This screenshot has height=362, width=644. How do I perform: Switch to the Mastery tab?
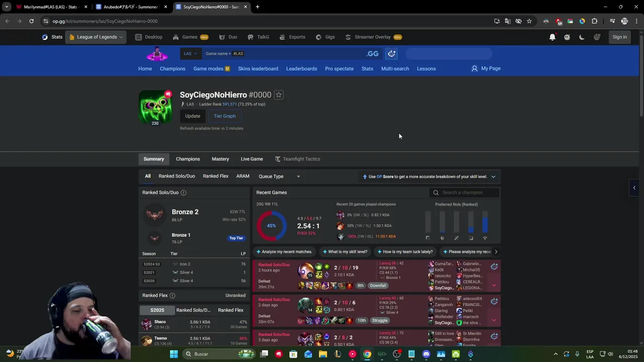[x=220, y=159]
